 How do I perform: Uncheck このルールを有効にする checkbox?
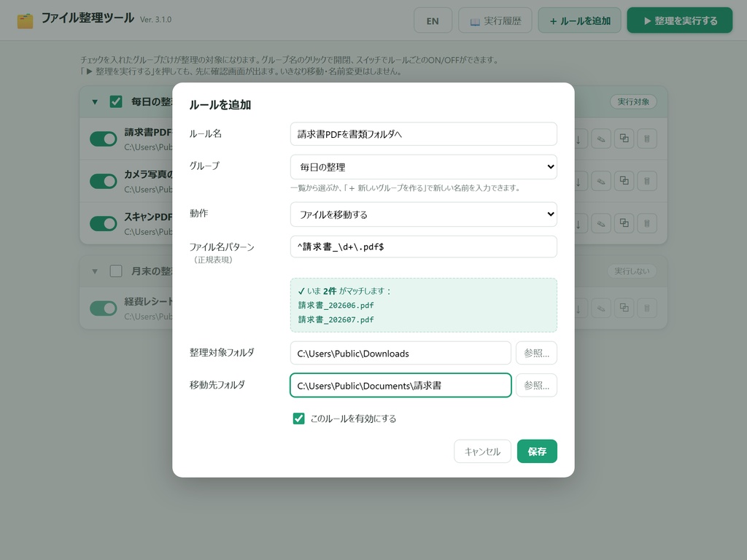tap(298, 419)
